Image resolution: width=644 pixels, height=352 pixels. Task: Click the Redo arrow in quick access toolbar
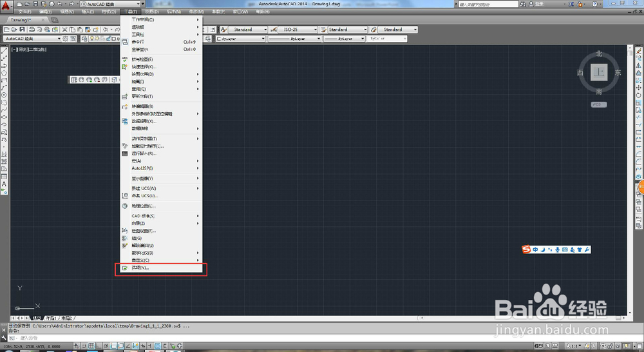click(x=71, y=4)
